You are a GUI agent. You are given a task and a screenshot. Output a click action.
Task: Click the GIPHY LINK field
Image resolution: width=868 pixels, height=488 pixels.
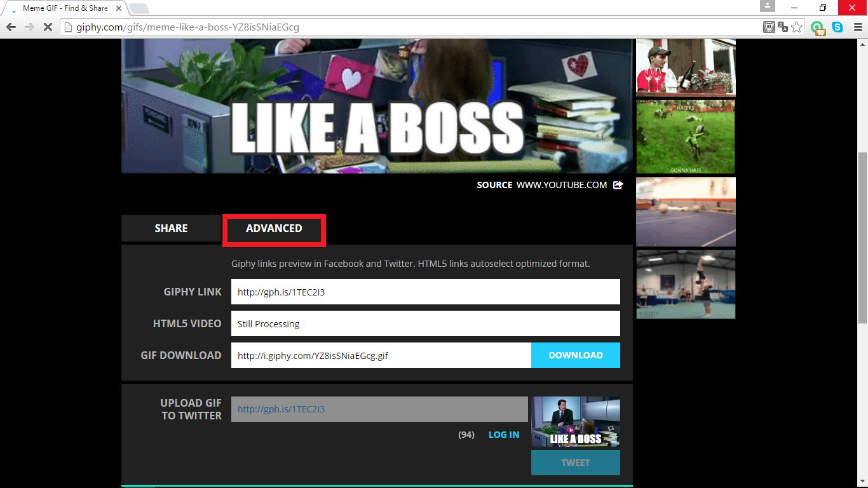click(x=426, y=292)
